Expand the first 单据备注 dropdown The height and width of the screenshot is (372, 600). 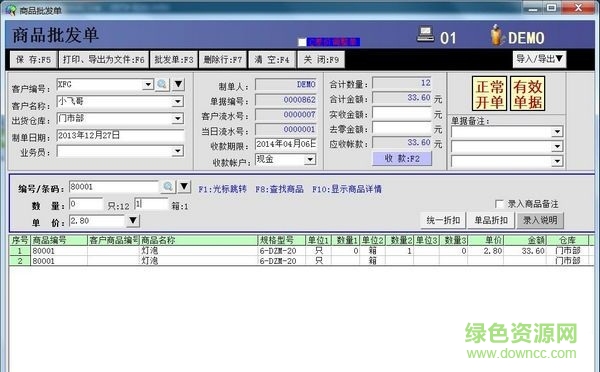pos(557,132)
